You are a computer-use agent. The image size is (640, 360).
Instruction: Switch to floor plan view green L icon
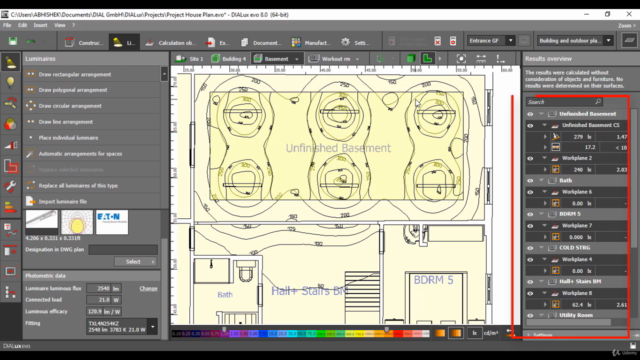point(427,59)
